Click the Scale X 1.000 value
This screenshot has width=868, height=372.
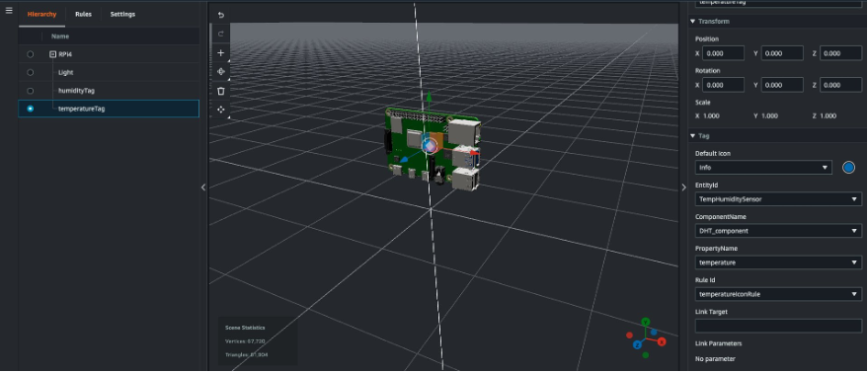pyautogui.click(x=711, y=116)
